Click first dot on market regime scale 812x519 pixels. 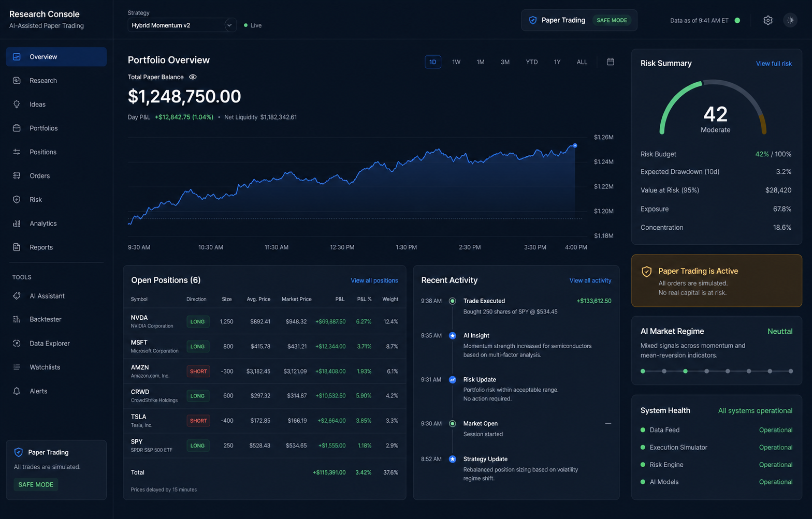click(x=643, y=371)
